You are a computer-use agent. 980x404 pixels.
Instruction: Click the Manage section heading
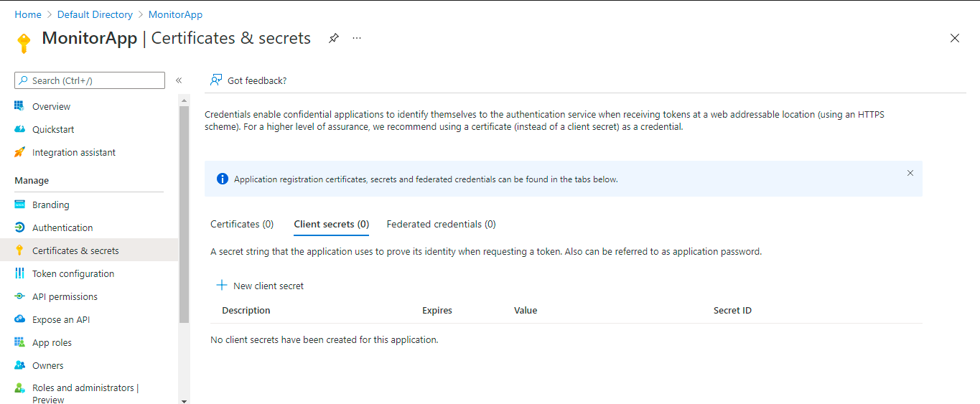point(32,180)
